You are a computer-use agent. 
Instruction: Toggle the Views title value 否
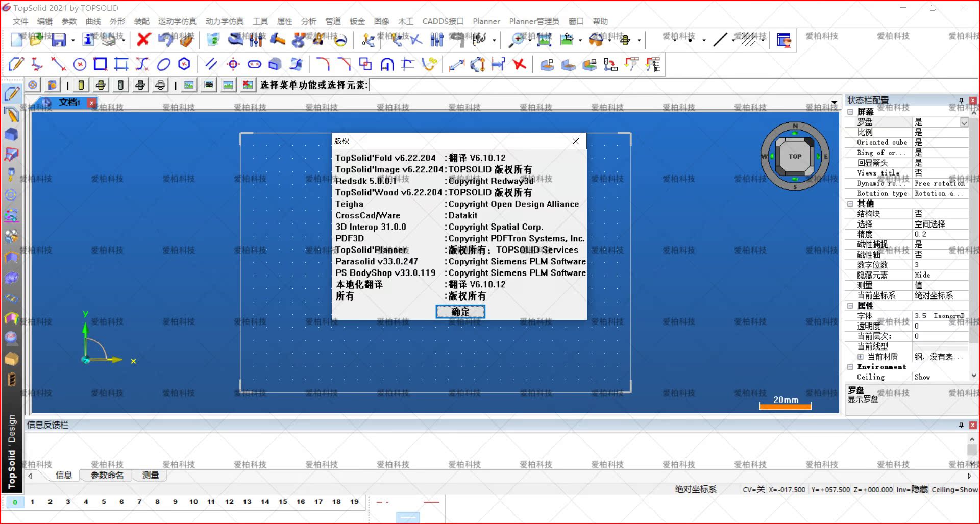[940, 173]
